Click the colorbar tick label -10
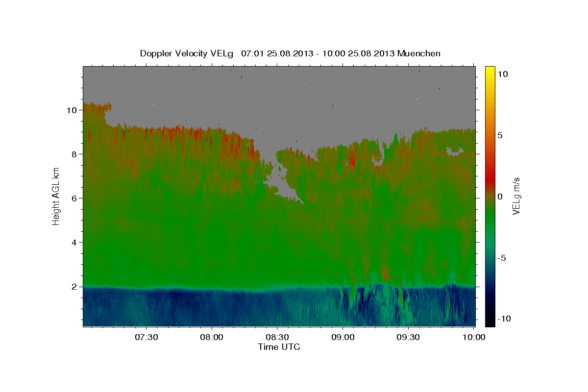The width and height of the screenshot is (588, 392). point(503,319)
